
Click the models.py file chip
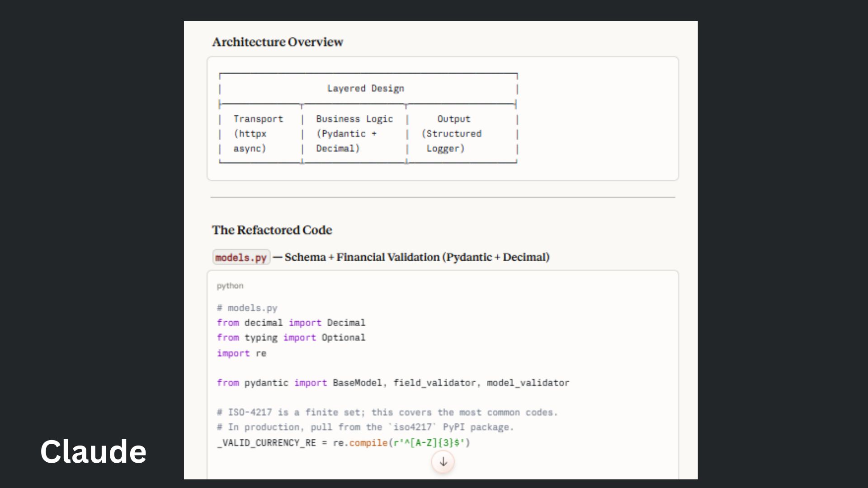(241, 257)
